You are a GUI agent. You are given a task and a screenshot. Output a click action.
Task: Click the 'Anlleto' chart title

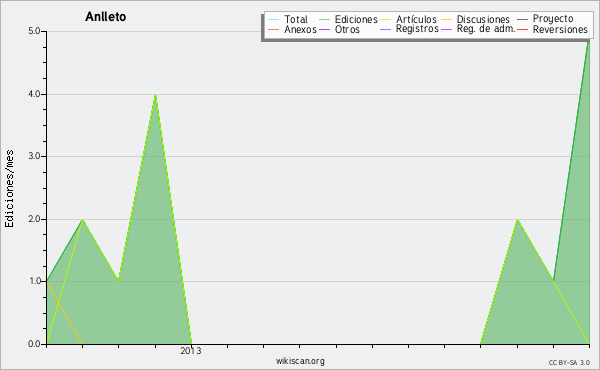point(106,17)
